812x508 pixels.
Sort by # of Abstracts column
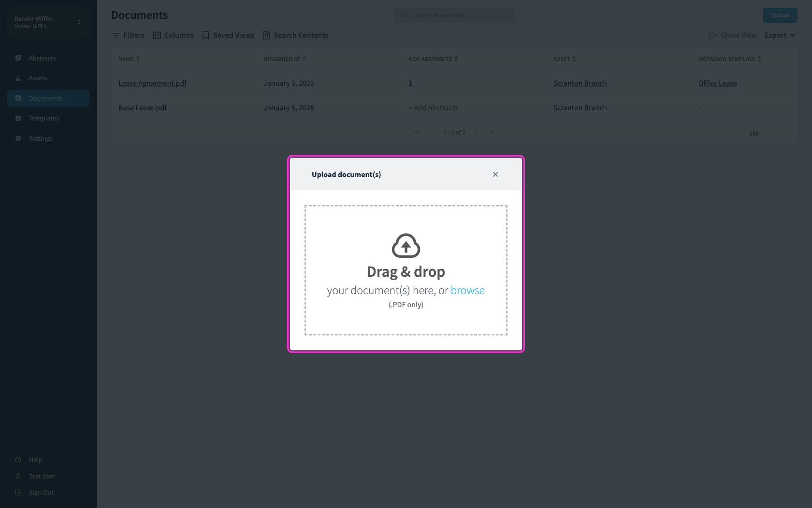click(x=433, y=59)
